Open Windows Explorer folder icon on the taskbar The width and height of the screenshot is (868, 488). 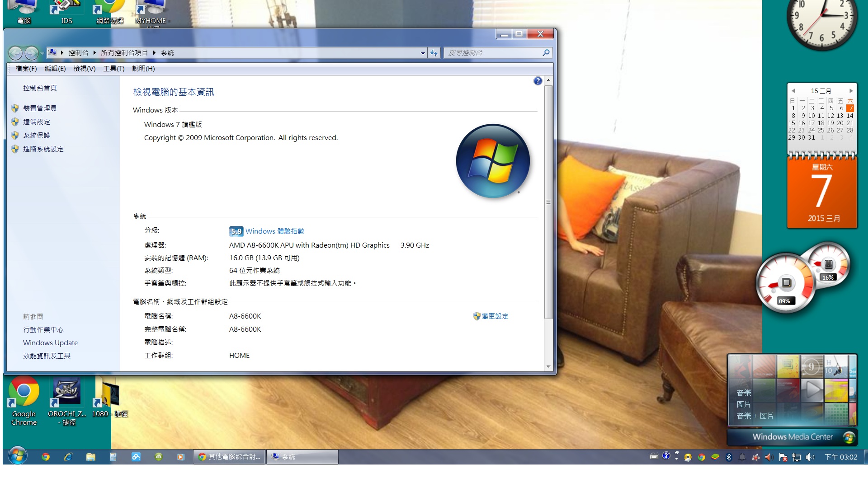pos(90,457)
